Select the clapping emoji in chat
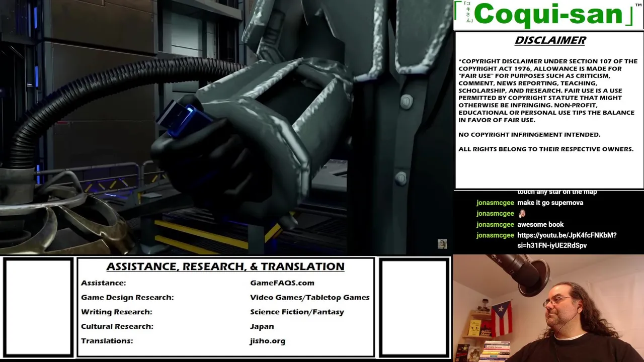 tap(522, 214)
